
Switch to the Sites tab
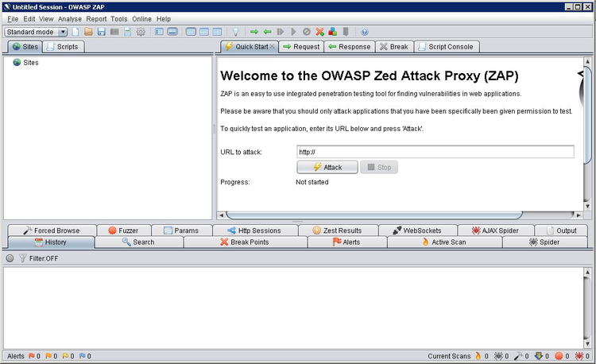pos(25,47)
